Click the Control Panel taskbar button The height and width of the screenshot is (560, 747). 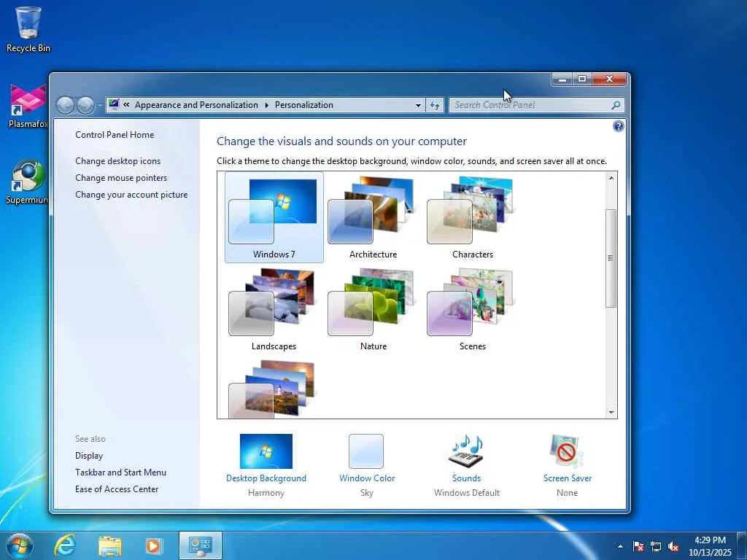pyautogui.click(x=200, y=545)
